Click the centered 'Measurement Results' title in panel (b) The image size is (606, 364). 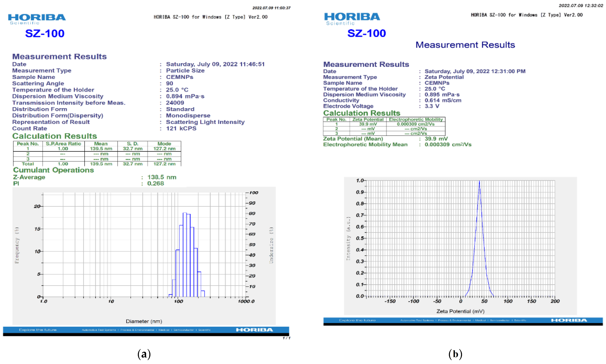tap(465, 45)
